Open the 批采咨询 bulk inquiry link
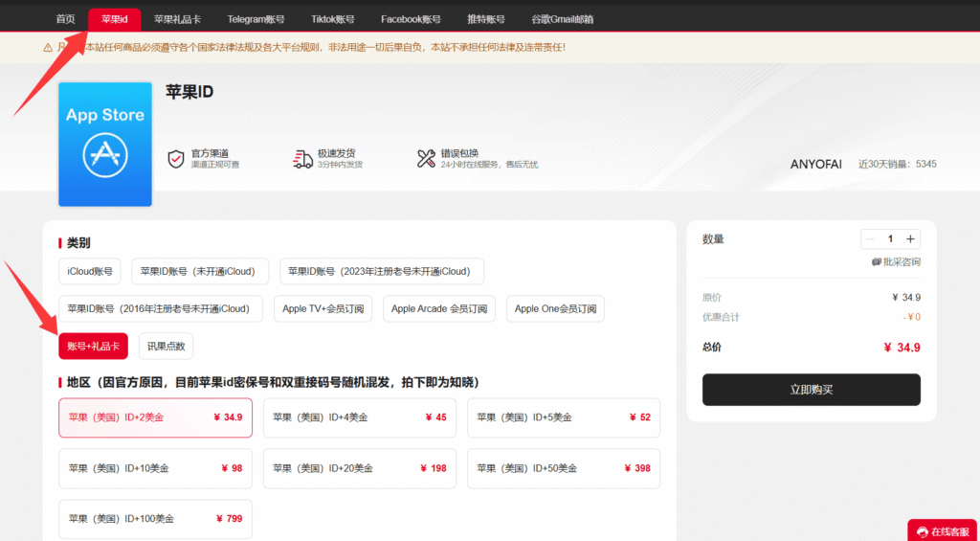 [896, 262]
